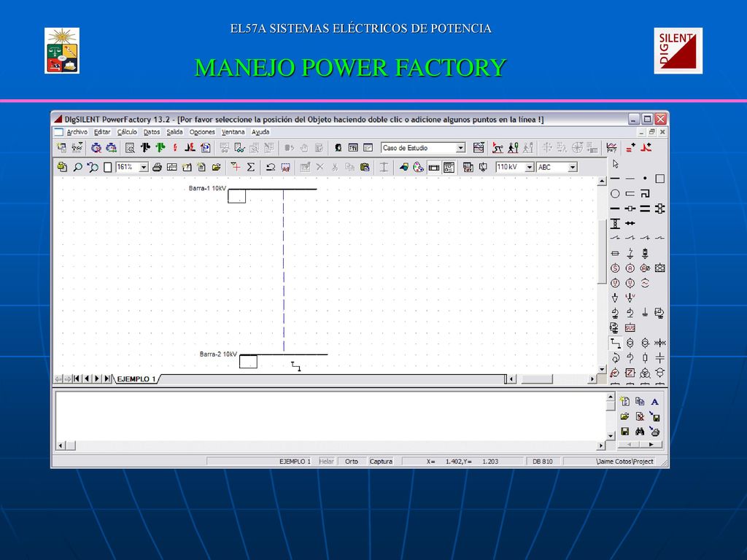This screenshot has width=747, height=560.
Task: Switch to the EJEMPLO 1 sheet tab
Action: (136, 379)
